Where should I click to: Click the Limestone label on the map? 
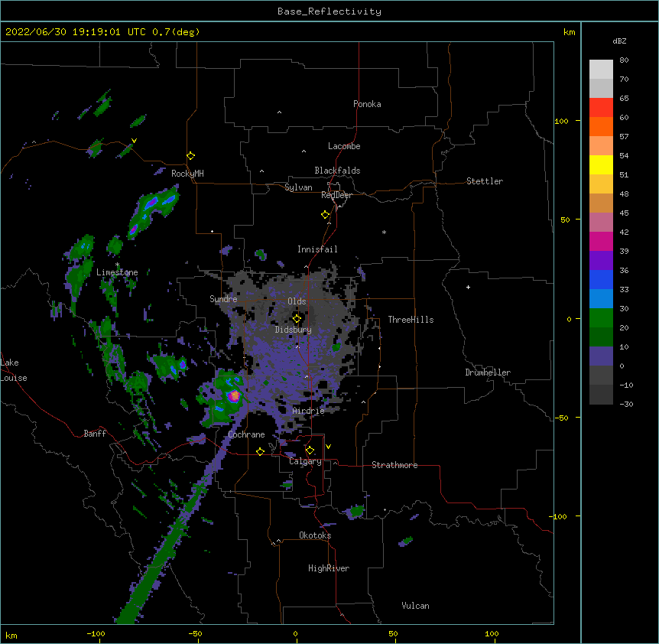coord(117,272)
